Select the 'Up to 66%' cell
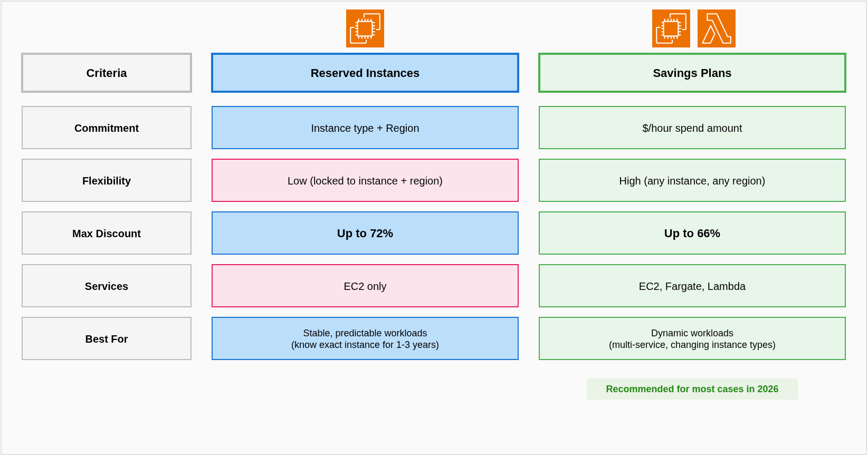The height and width of the screenshot is (456, 868). pyautogui.click(x=692, y=233)
